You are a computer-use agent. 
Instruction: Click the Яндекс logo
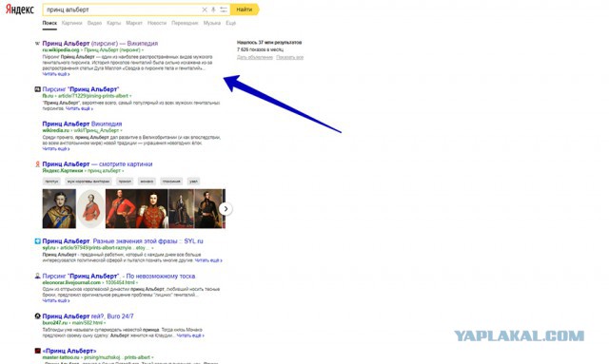[x=19, y=10]
